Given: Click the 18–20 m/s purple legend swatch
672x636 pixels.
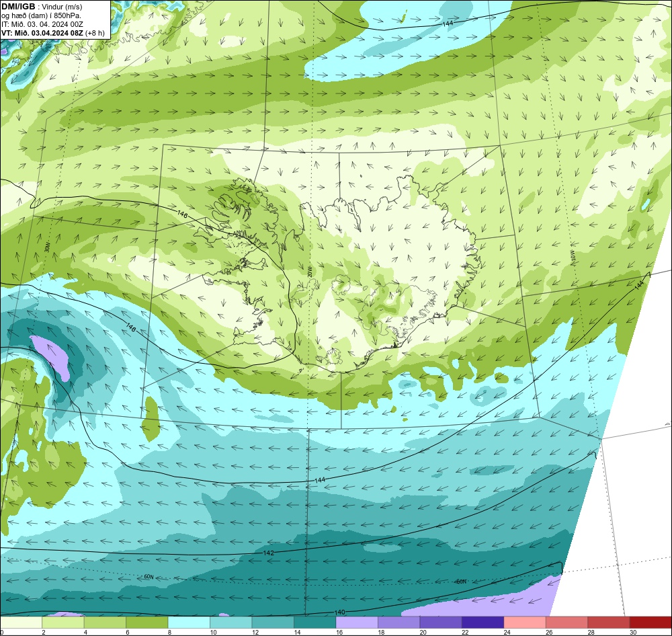Looking at the screenshot, I should coord(399,623).
